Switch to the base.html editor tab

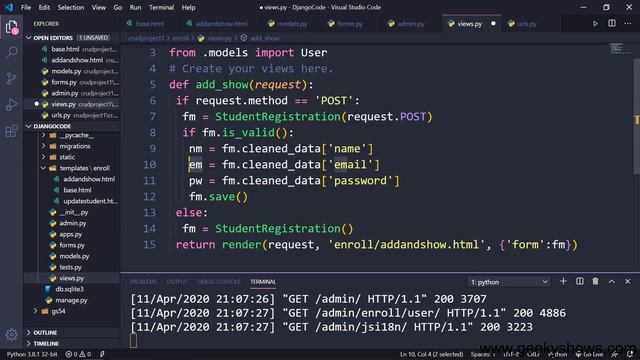tap(149, 24)
